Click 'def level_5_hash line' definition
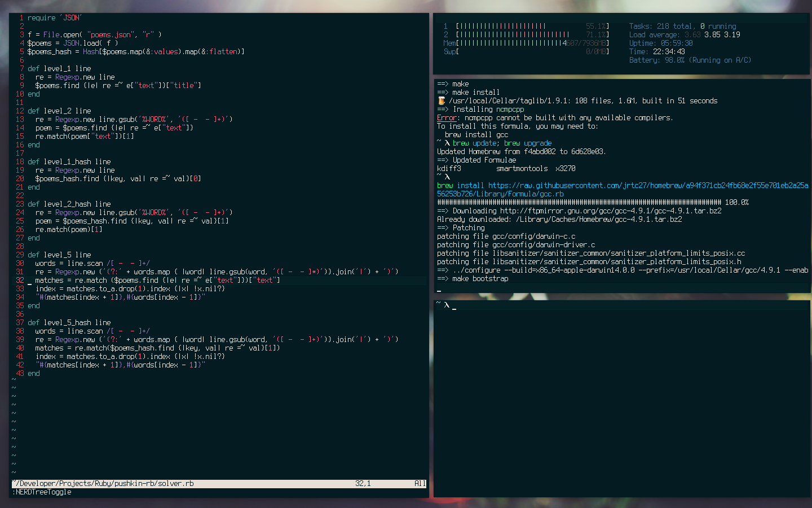Viewport: 812px width, 508px height. coord(69,322)
